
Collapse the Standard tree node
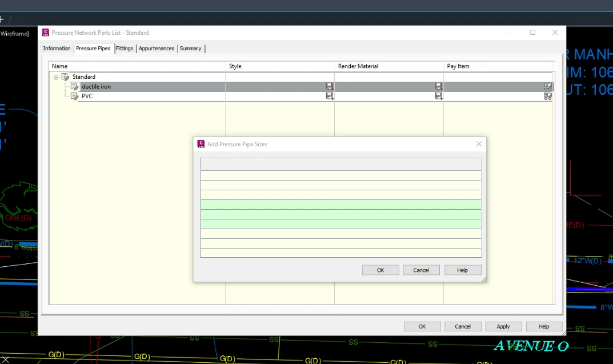pos(56,77)
